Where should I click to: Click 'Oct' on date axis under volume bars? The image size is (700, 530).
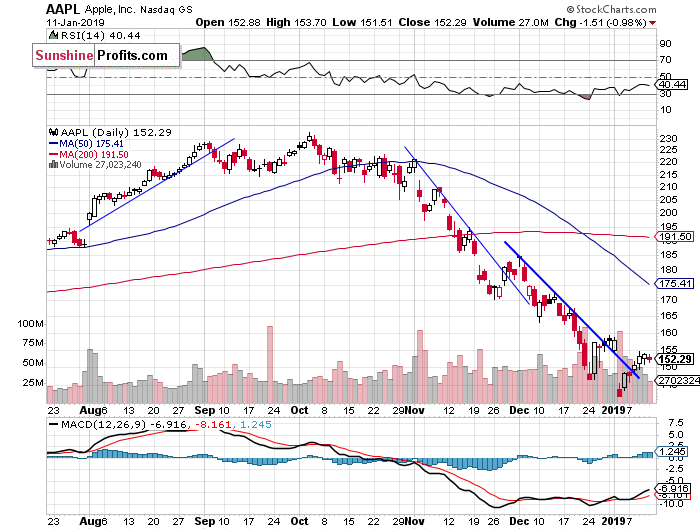coord(299,410)
